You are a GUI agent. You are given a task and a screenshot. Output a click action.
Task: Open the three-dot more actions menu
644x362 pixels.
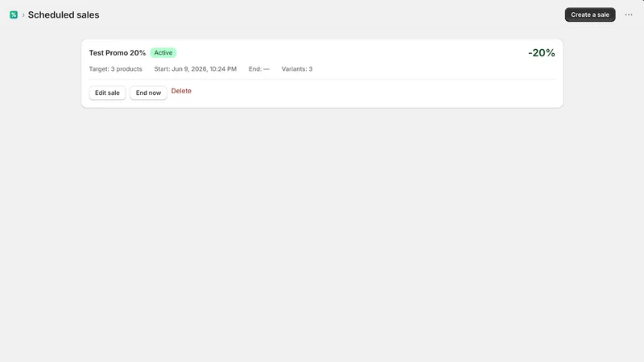629,14
